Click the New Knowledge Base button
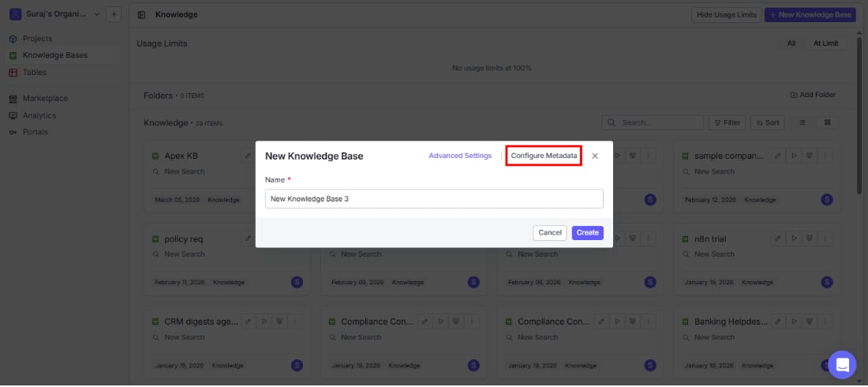868x387 pixels. [x=810, y=15]
